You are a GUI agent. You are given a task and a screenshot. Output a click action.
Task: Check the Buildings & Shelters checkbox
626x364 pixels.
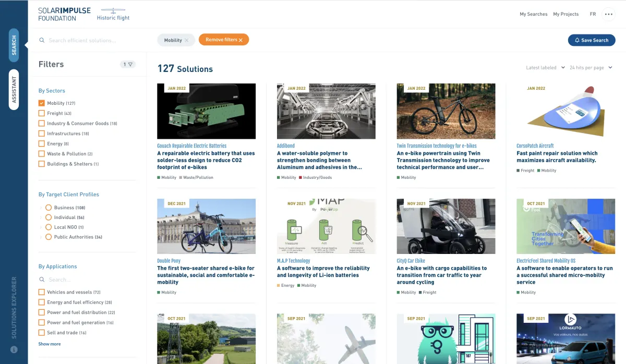[42, 164]
